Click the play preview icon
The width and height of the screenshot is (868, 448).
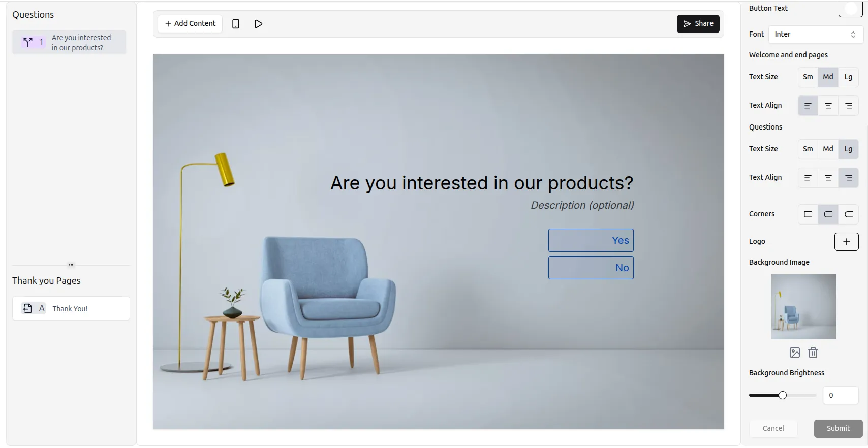pos(258,24)
